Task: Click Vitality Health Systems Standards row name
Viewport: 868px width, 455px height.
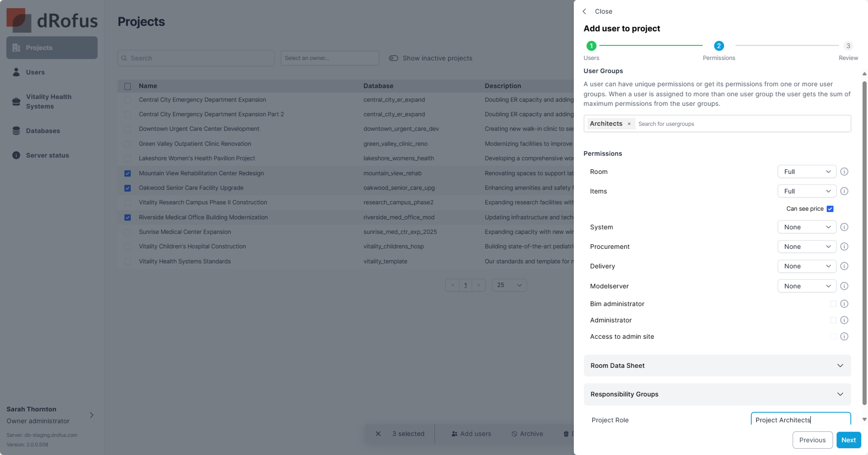Action: point(185,261)
